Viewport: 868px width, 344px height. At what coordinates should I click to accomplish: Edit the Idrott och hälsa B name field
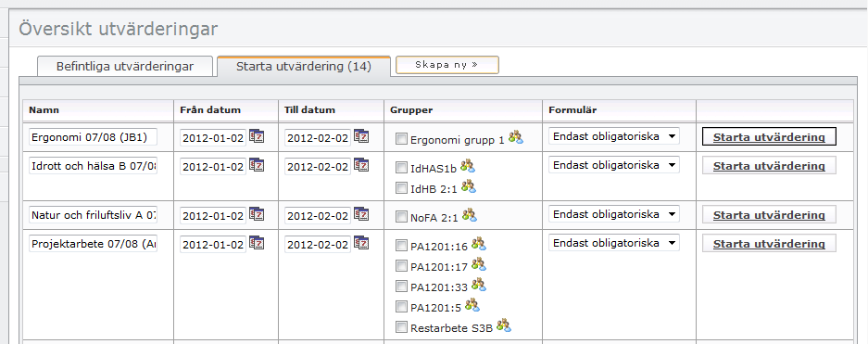(x=93, y=166)
